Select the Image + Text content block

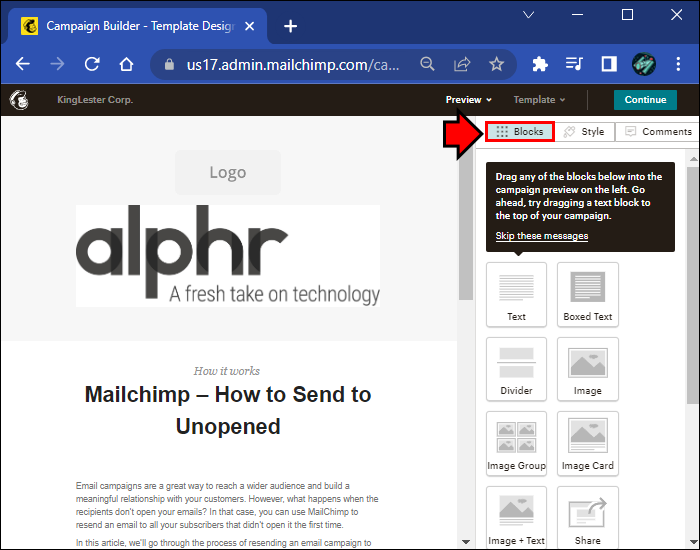click(517, 518)
